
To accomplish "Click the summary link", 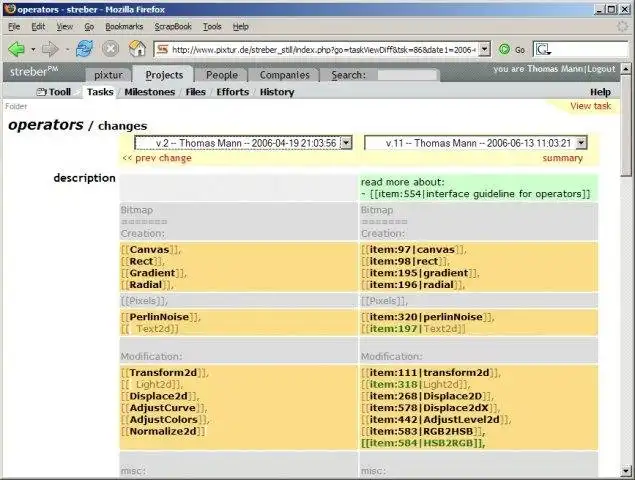I will coord(563,158).
